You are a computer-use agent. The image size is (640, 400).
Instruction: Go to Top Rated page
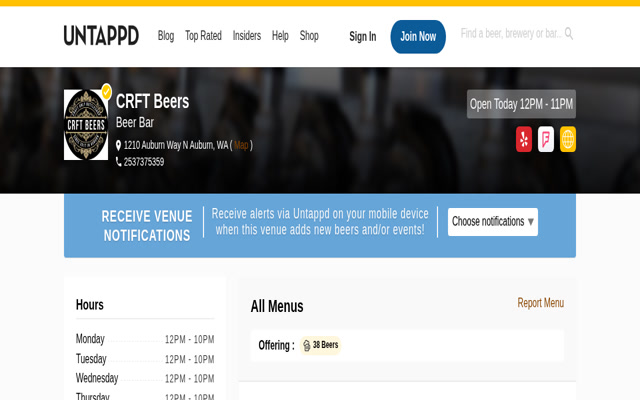point(203,36)
